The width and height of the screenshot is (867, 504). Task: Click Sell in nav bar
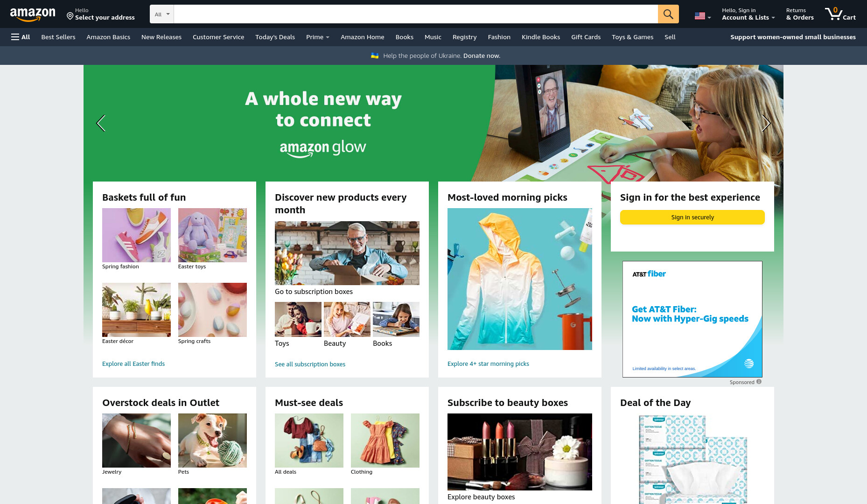670,37
